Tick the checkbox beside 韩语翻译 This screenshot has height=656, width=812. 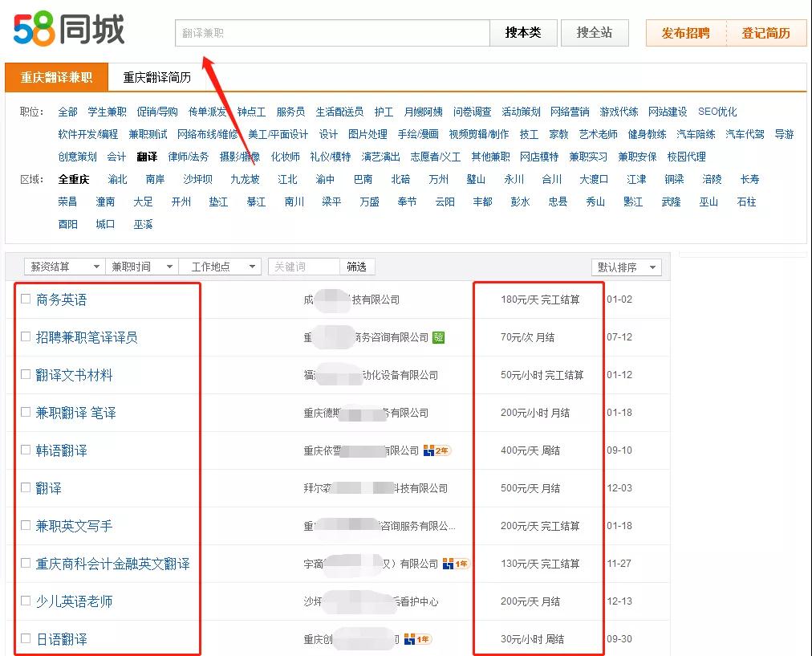[x=26, y=450]
